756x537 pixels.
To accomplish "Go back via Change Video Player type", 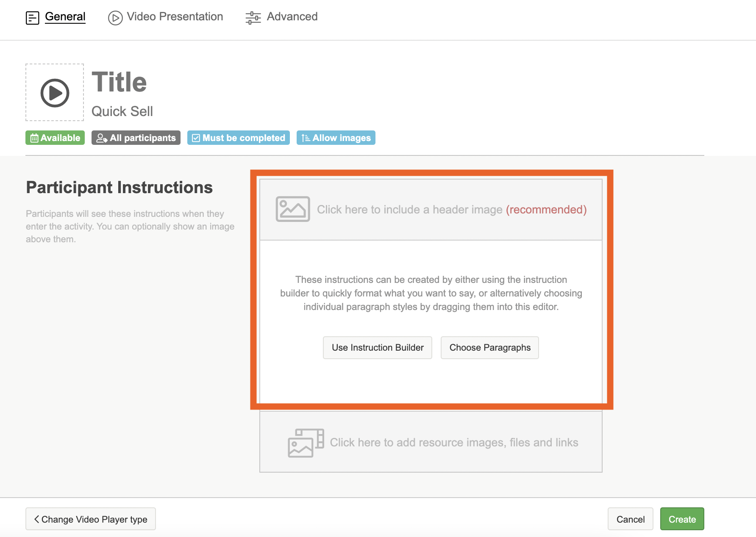I will (x=91, y=519).
